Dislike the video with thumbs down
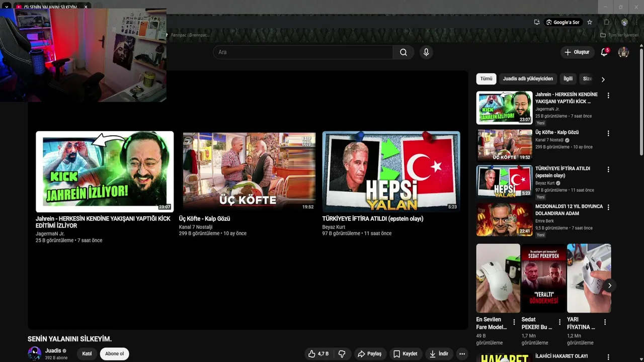The height and width of the screenshot is (362, 644). coord(342,354)
